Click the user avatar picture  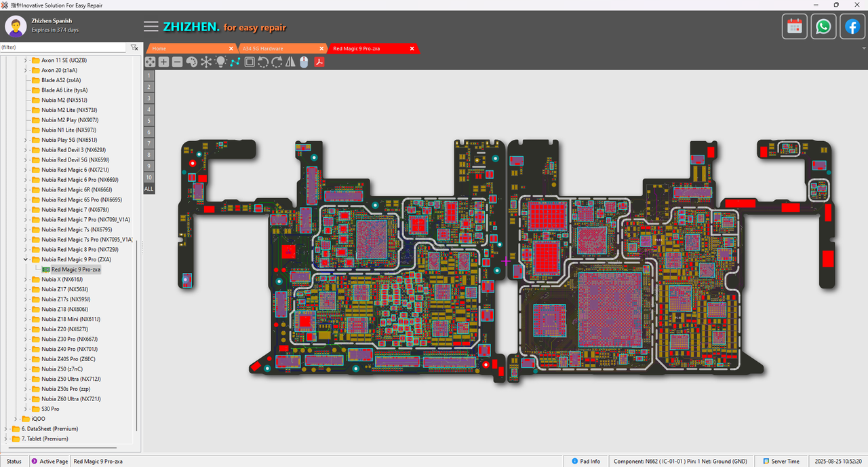point(16,26)
